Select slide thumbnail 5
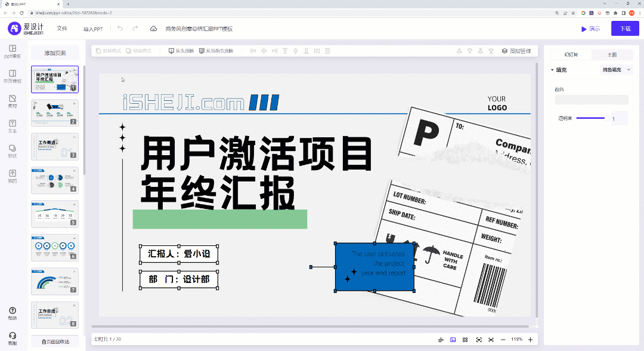The image size is (644, 351). [55, 214]
